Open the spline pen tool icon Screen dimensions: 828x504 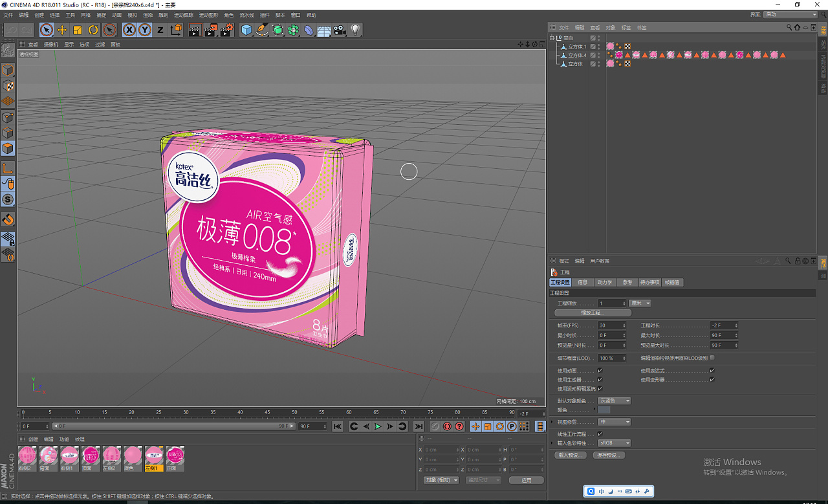tap(262, 30)
